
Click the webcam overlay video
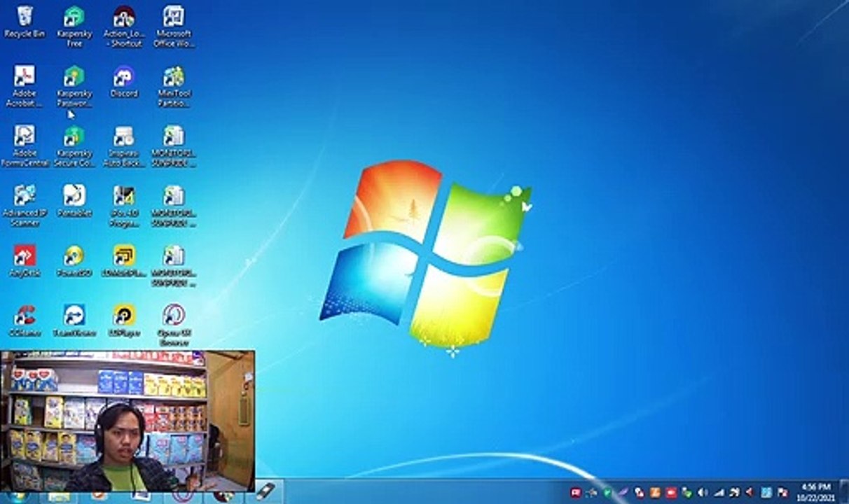pyautogui.click(x=127, y=421)
